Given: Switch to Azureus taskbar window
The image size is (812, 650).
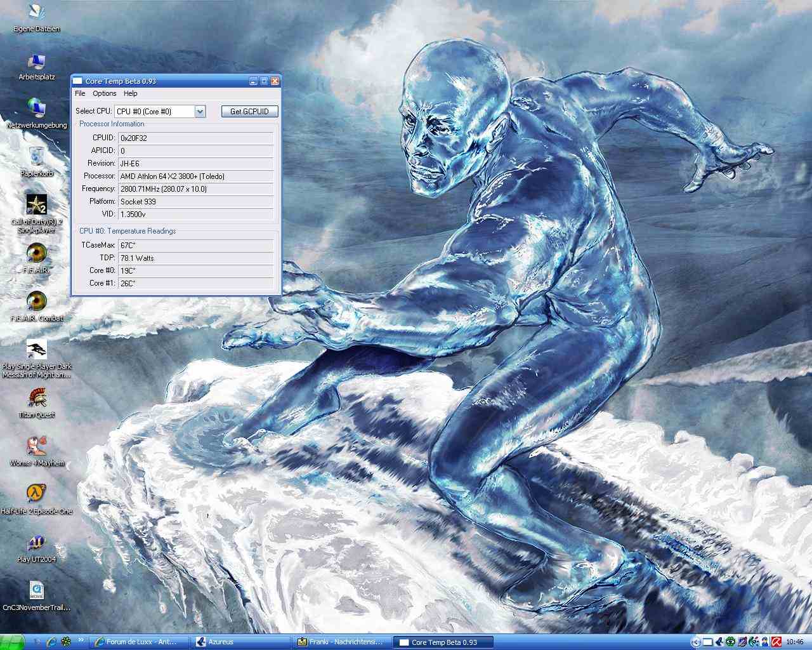Looking at the screenshot, I should (x=241, y=642).
